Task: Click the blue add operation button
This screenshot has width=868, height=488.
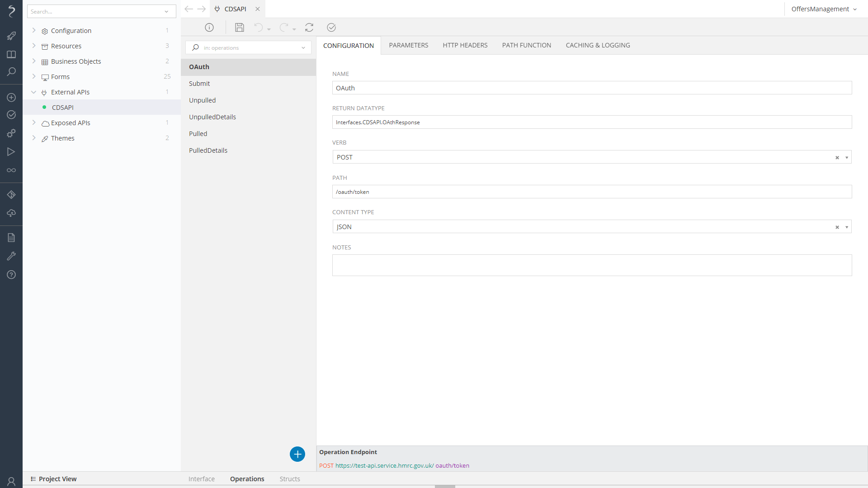Action: 297,454
